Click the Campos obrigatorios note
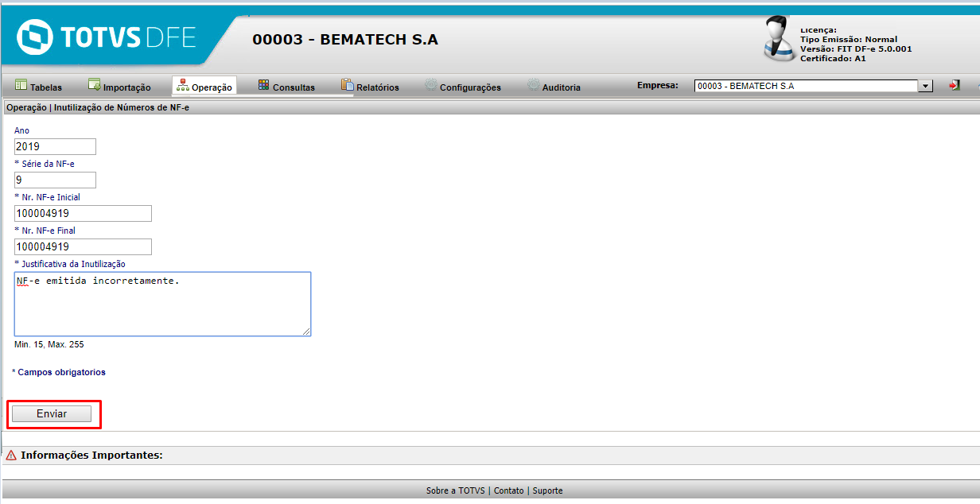The width and height of the screenshot is (980, 504). pos(59,372)
